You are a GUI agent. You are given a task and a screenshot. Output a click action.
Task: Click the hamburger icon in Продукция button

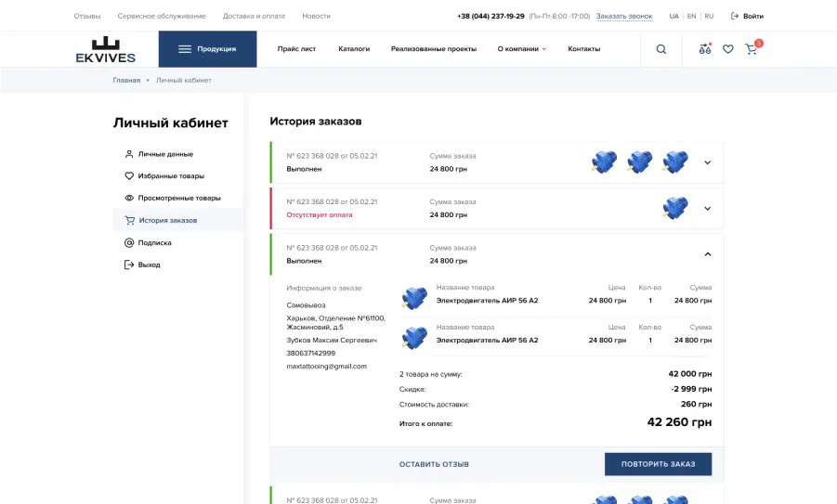coord(185,49)
